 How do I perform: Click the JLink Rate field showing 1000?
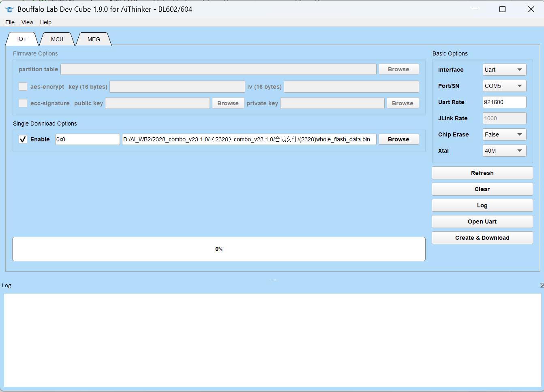(x=504, y=118)
